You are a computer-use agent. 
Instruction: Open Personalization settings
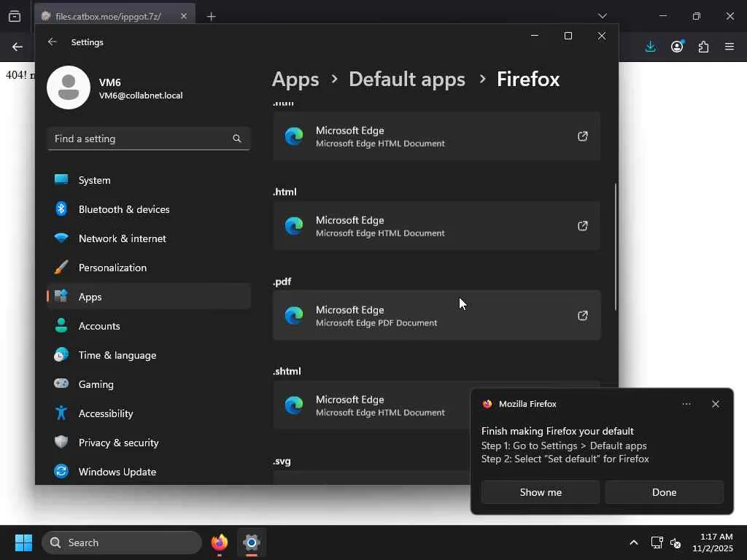click(x=149, y=268)
